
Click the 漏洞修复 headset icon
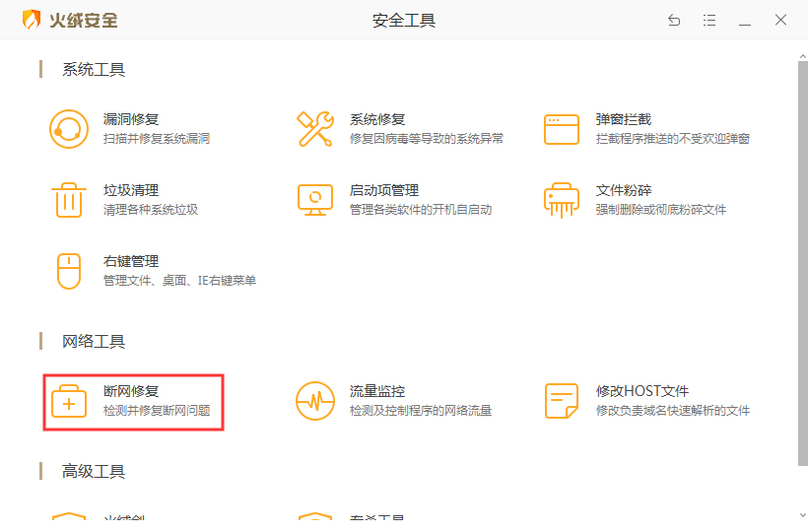(69, 129)
